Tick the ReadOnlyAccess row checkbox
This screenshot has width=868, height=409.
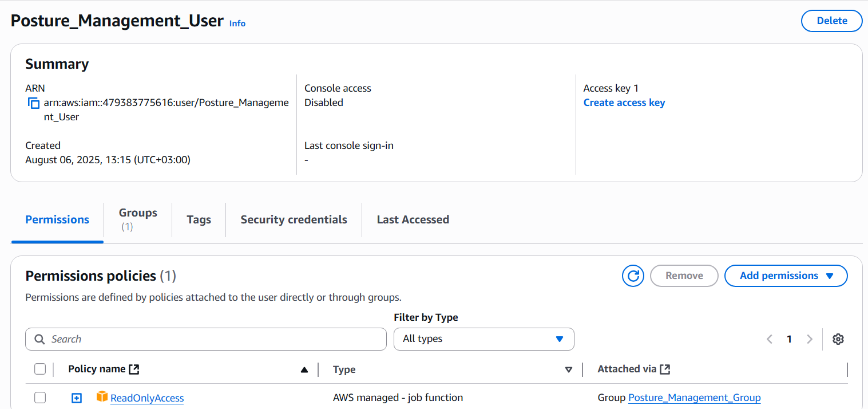40,398
